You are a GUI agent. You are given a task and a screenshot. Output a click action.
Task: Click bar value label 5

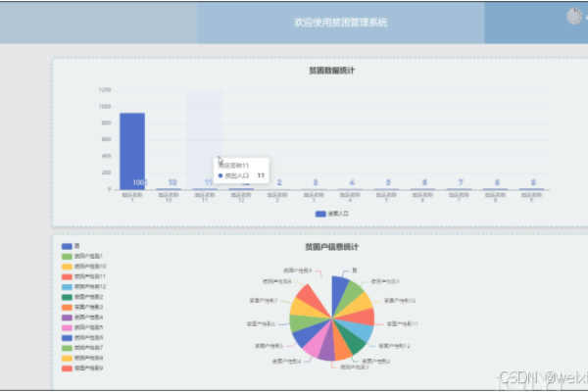click(388, 182)
